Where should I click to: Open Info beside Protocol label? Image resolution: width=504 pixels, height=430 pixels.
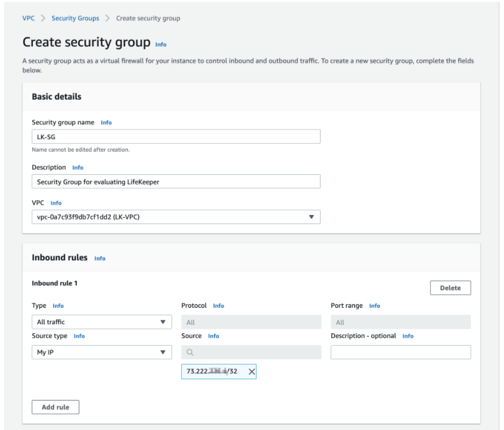(x=219, y=306)
